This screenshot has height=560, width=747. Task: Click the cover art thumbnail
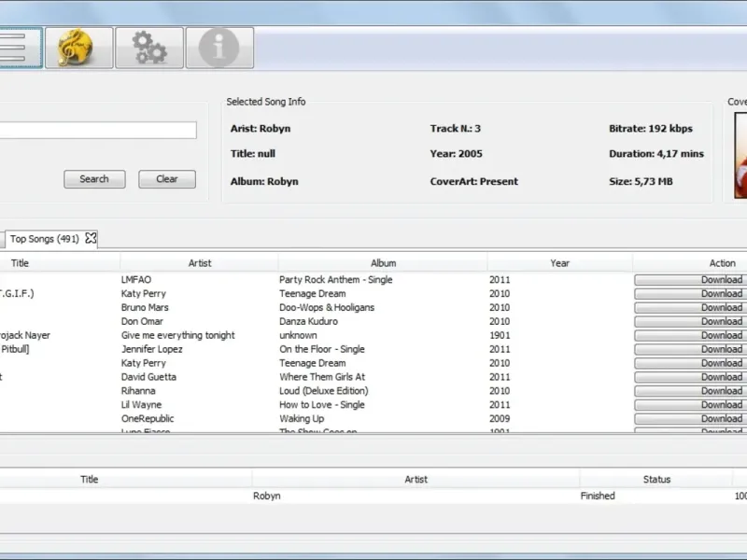coord(740,156)
